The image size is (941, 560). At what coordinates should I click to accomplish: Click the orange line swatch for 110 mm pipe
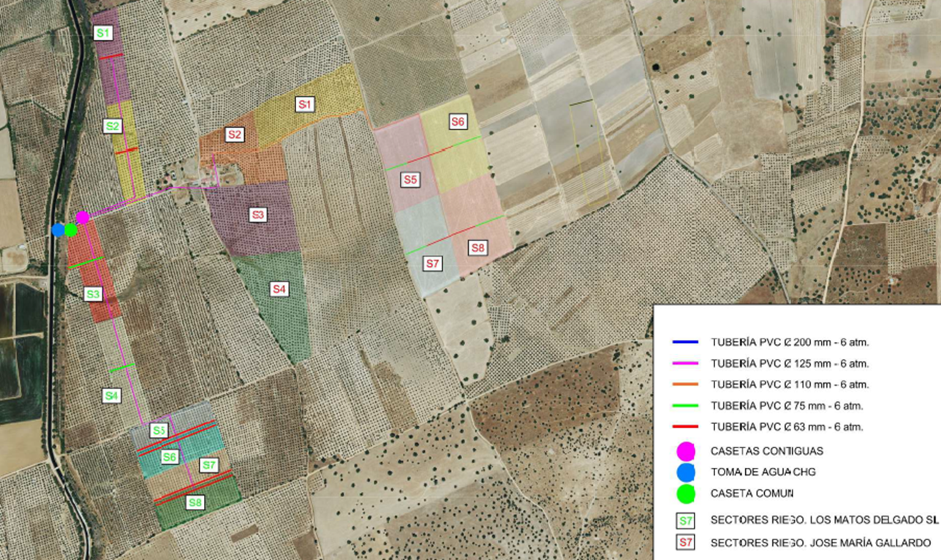click(687, 385)
